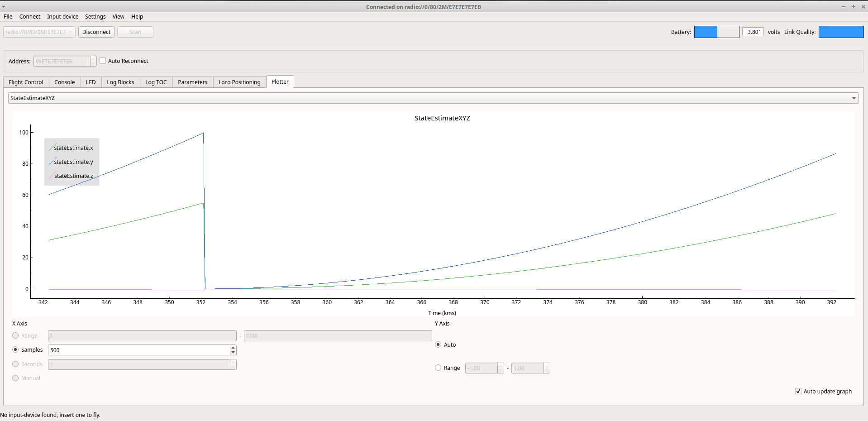The height and width of the screenshot is (421, 868).
Task: Uncheck Auto update graph
Action: point(798,391)
